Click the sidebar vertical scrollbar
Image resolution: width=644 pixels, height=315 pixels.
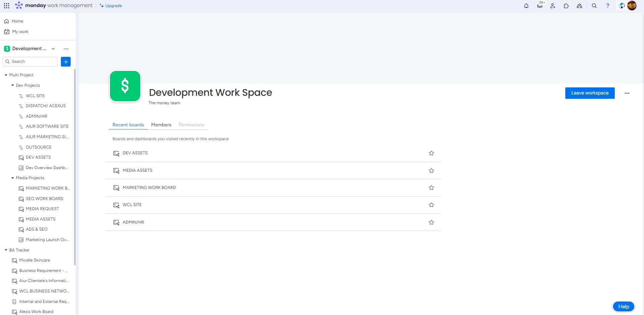(x=75, y=167)
